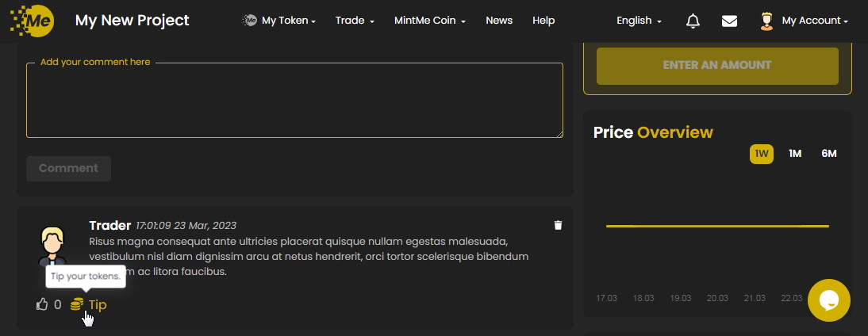Switch price chart to 1W range
868x336 pixels.
click(x=762, y=154)
